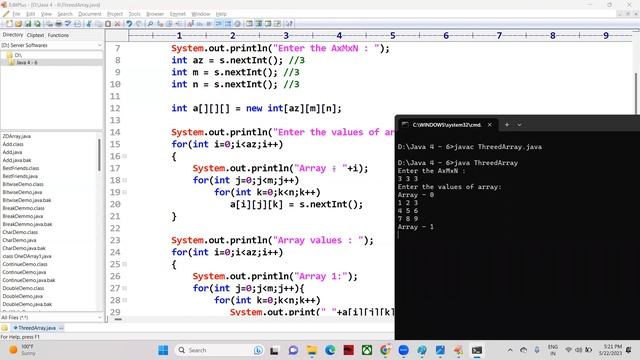Click the Copy toolbar icon
This screenshot has width=640, height=360.
(98, 24)
